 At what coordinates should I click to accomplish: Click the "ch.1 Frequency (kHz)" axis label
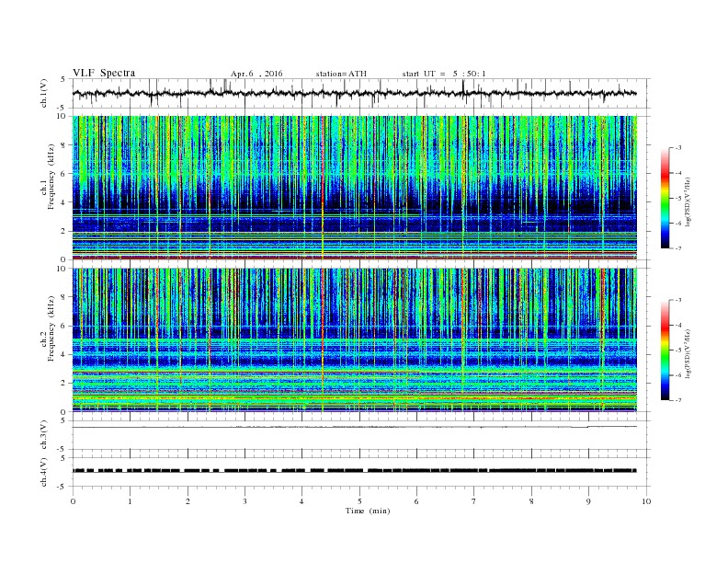[x=48, y=177]
